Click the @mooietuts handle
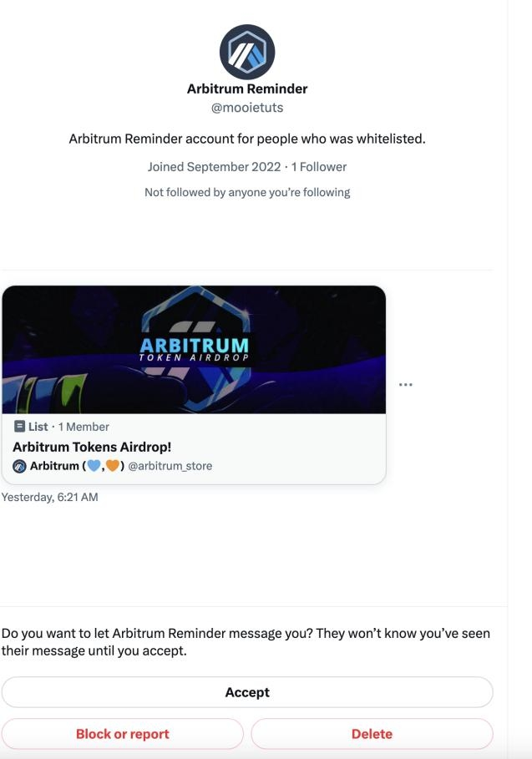 [247, 107]
